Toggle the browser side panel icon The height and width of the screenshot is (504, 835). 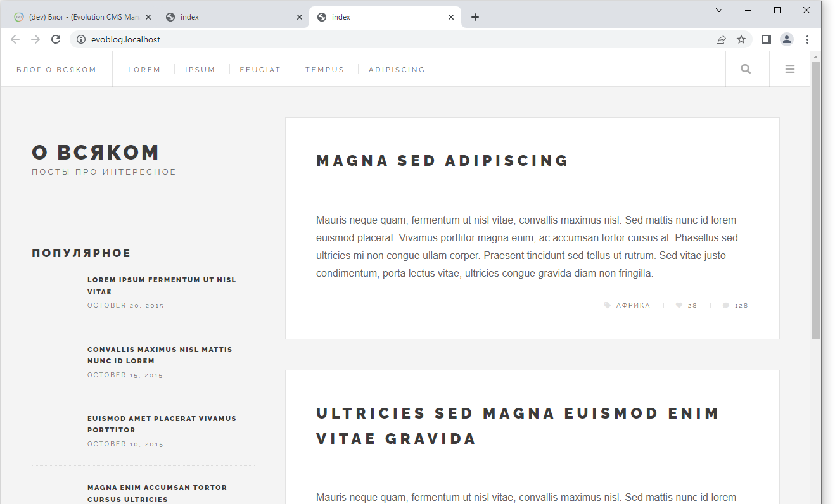click(766, 39)
